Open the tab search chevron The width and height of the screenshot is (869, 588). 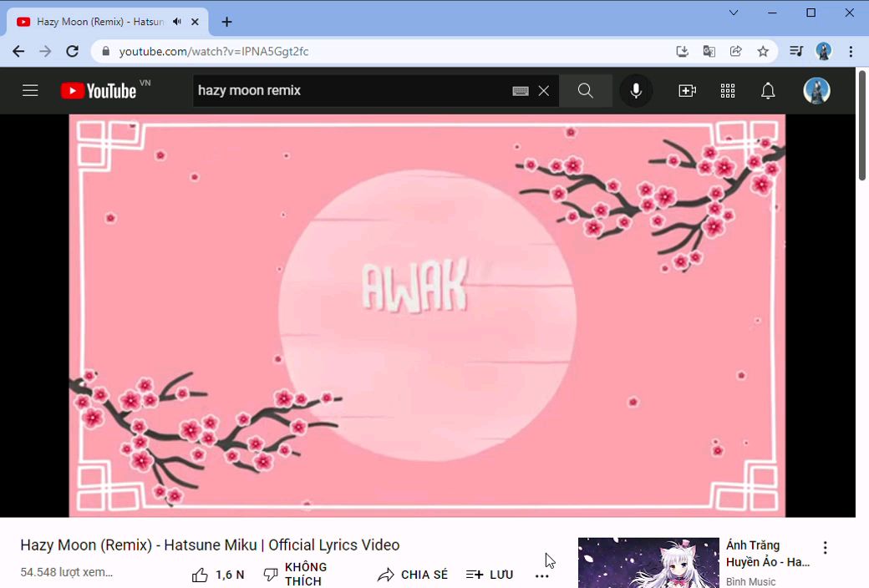pos(734,13)
